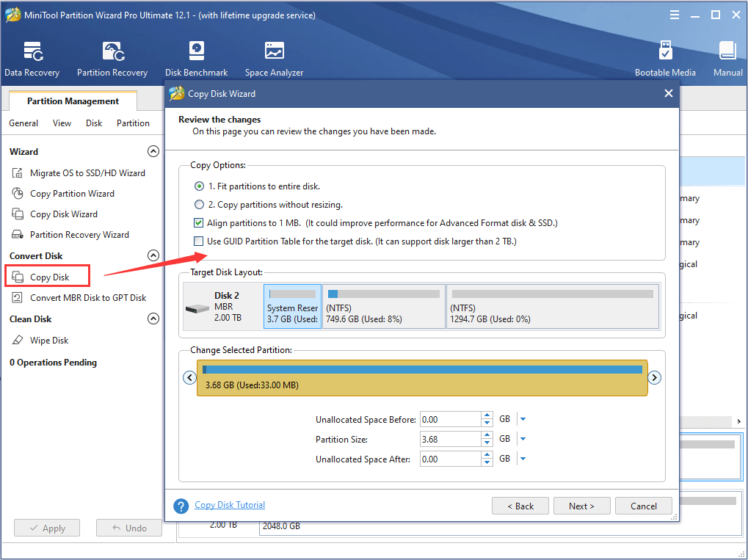Viewport: 748px width, 560px height.
Task: Select the 749.6 GB NTFS partition
Action: [384, 307]
